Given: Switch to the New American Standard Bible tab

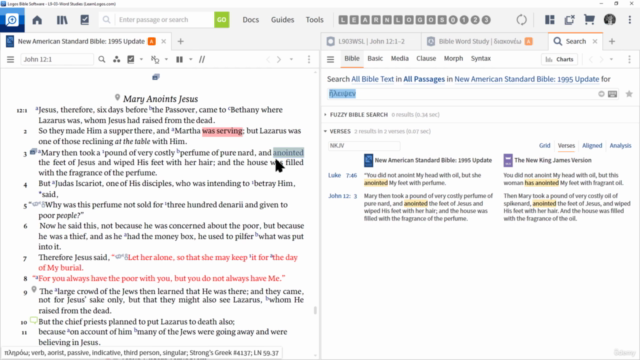Looking at the screenshot, I should [x=81, y=41].
